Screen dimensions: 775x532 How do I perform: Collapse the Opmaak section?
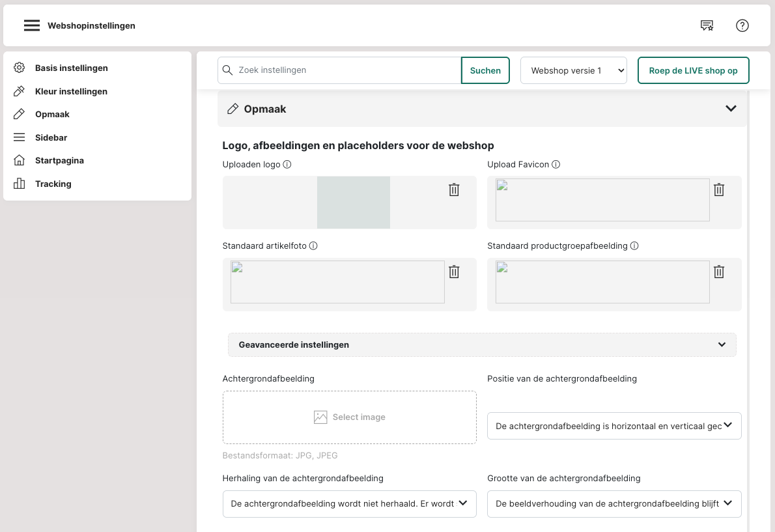731,109
